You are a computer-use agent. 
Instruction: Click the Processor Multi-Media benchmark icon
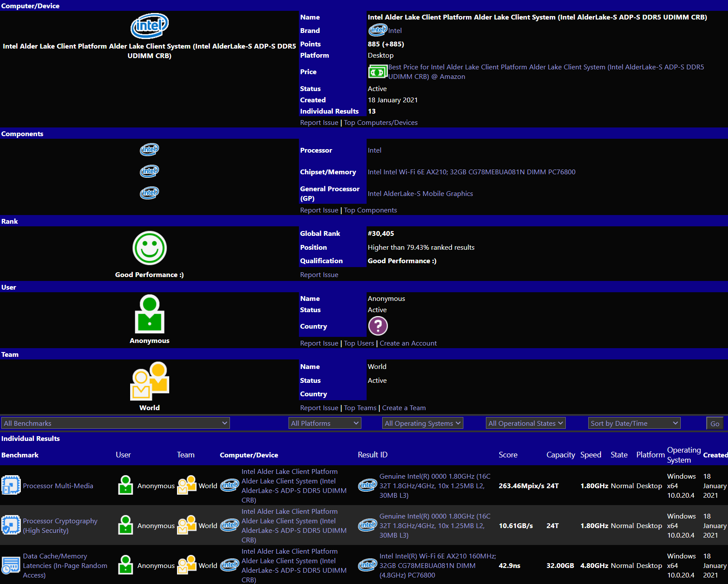11,485
